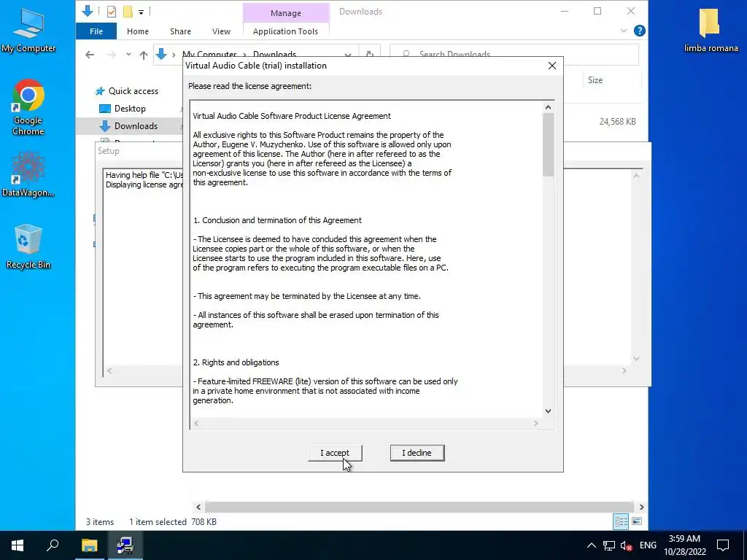The image size is (747, 560).
Task: Select Quick access in navigation pane
Action: point(127,91)
